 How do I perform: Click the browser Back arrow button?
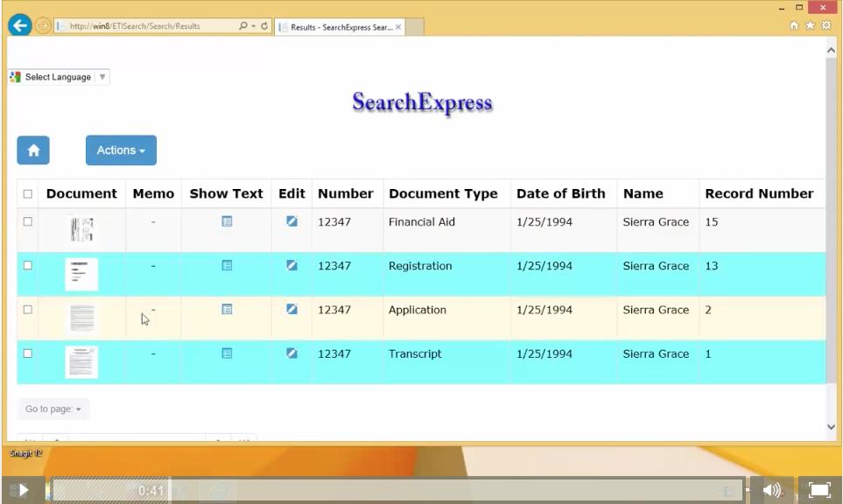(x=20, y=25)
